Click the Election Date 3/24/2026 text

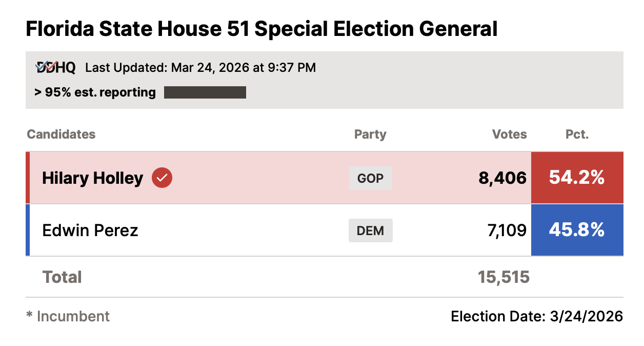(537, 316)
